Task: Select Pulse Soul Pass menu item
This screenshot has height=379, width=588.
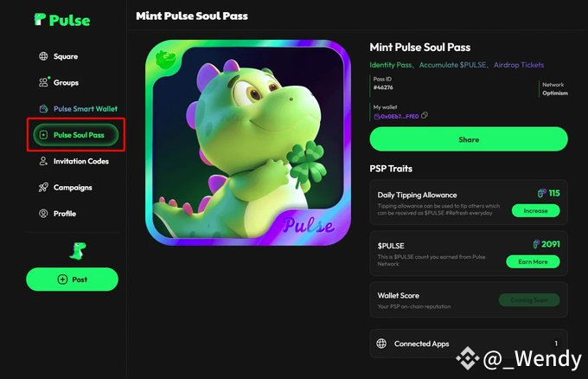Action: pyautogui.click(x=76, y=135)
